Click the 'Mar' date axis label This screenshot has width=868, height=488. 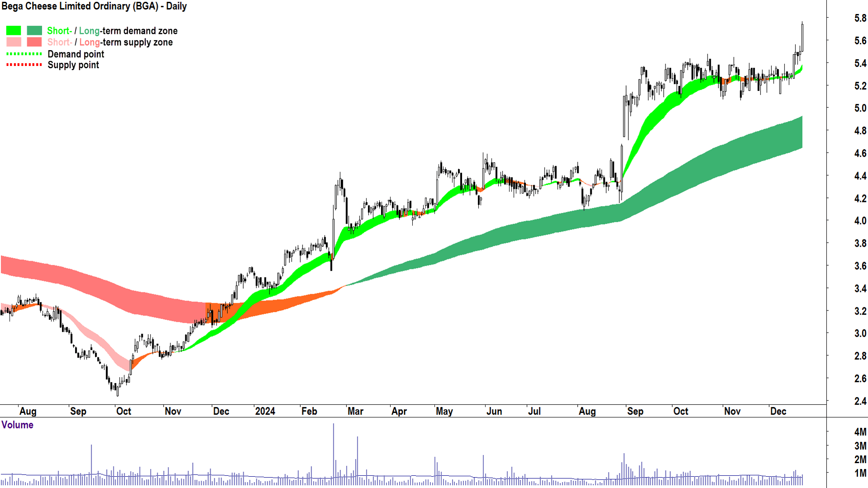(x=355, y=411)
